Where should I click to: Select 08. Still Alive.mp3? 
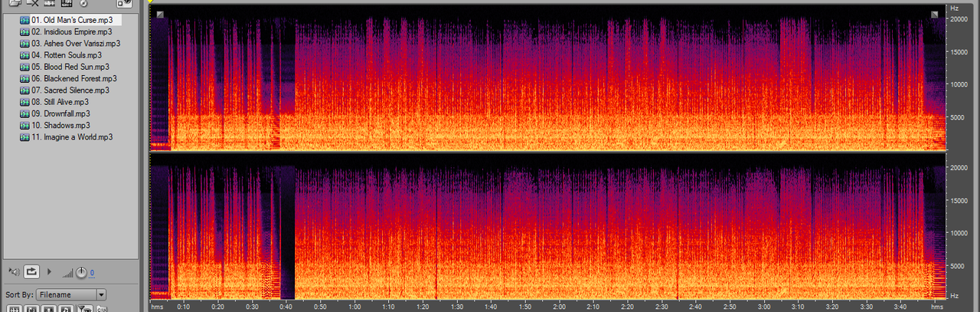pos(54,102)
